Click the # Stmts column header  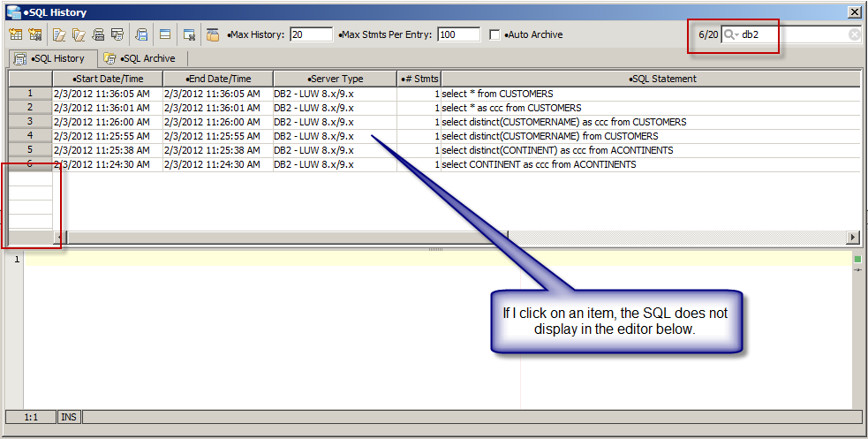click(x=419, y=79)
